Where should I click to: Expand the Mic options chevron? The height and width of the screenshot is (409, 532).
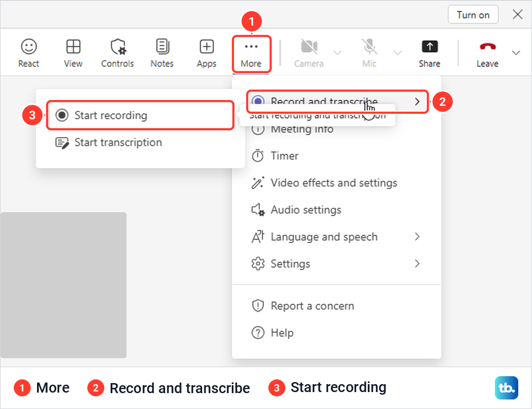398,52
